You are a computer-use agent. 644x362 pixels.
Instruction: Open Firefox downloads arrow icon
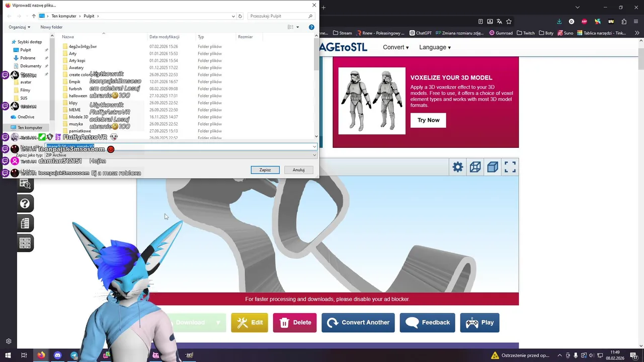pos(559,22)
